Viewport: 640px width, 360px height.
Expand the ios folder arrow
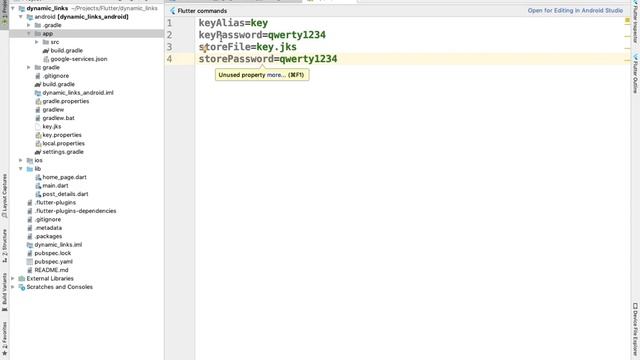point(21,160)
